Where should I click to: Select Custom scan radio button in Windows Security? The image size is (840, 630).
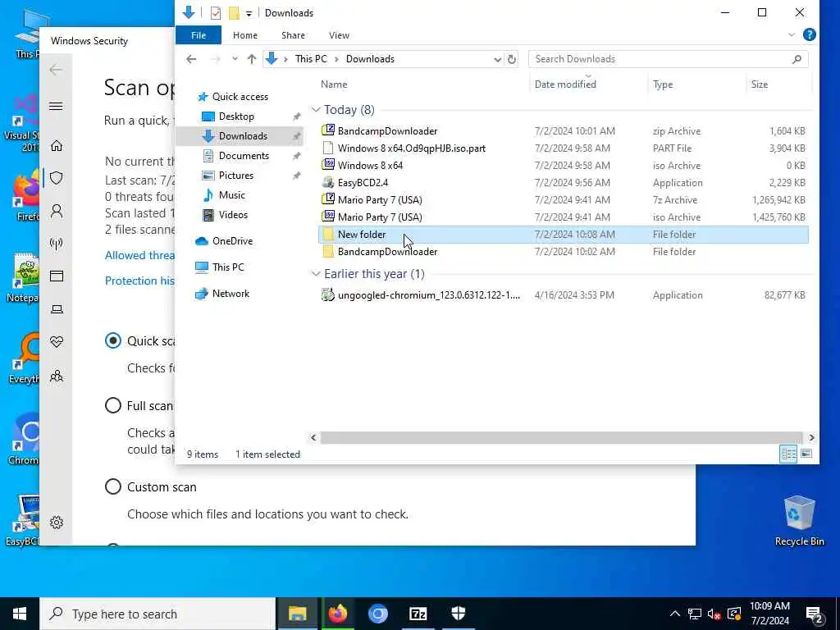(113, 486)
